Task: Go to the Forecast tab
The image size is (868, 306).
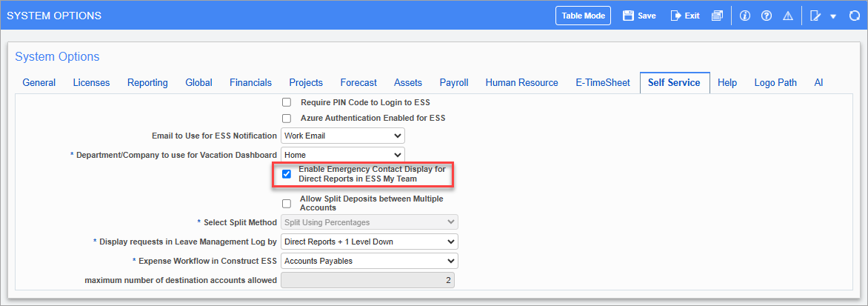Action: pos(358,82)
